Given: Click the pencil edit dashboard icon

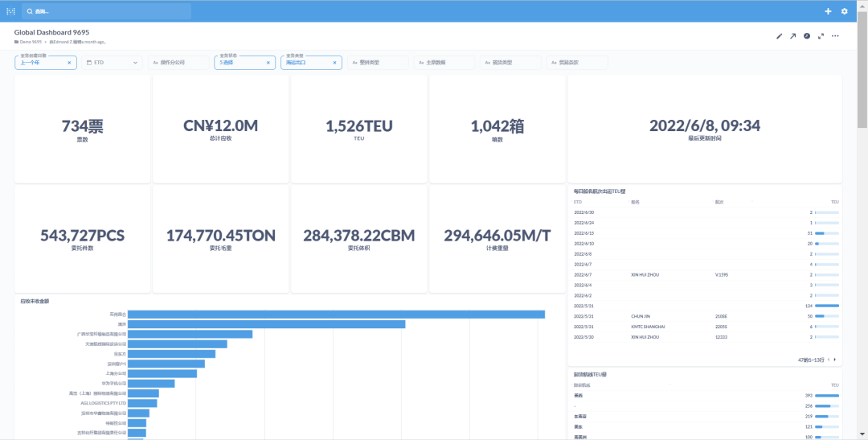Looking at the screenshot, I should pos(779,36).
